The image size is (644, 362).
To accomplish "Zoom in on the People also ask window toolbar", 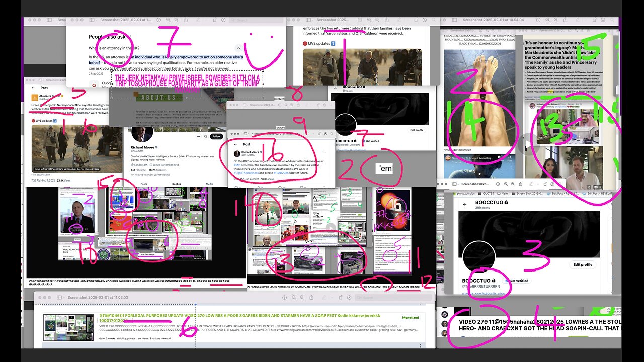I will (x=176, y=20).
